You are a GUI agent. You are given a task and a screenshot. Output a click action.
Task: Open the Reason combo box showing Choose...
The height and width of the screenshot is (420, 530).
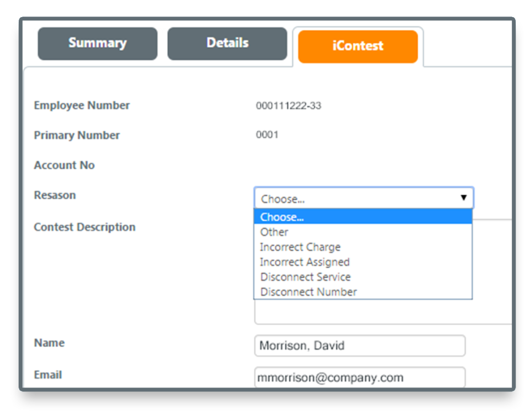tap(364, 198)
